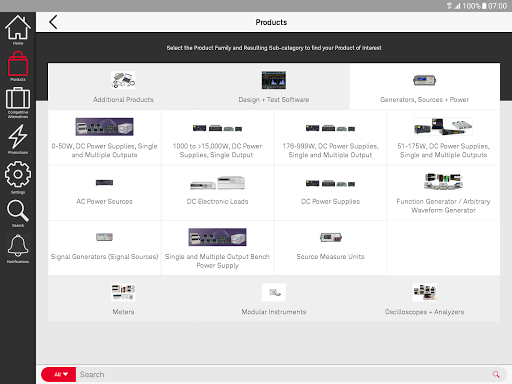This screenshot has height=384, width=512.
Task: Open Source Measure Units sub-category
Action: pyautogui.click(x=330, y=248)
